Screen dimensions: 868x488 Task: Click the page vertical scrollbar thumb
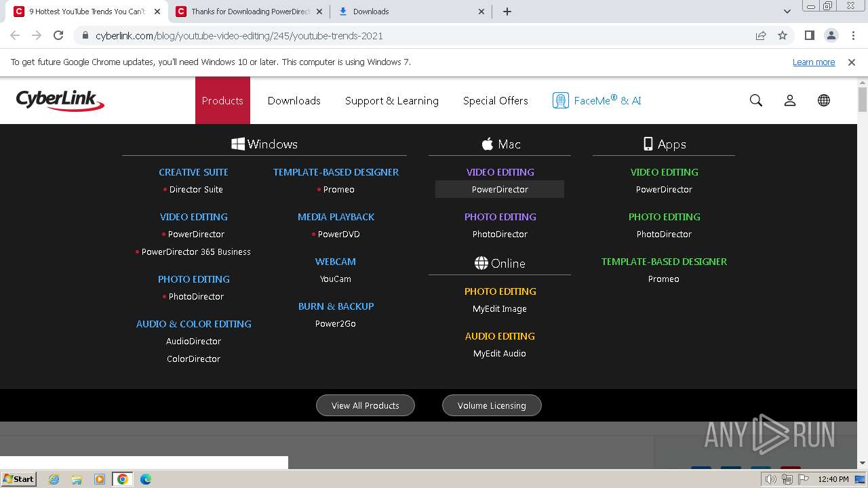coord(863,99)
